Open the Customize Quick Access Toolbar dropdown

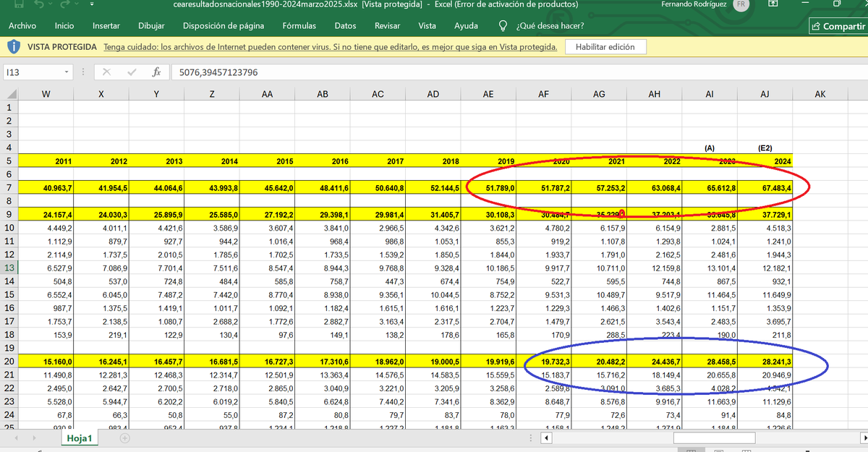click(92, 5)
